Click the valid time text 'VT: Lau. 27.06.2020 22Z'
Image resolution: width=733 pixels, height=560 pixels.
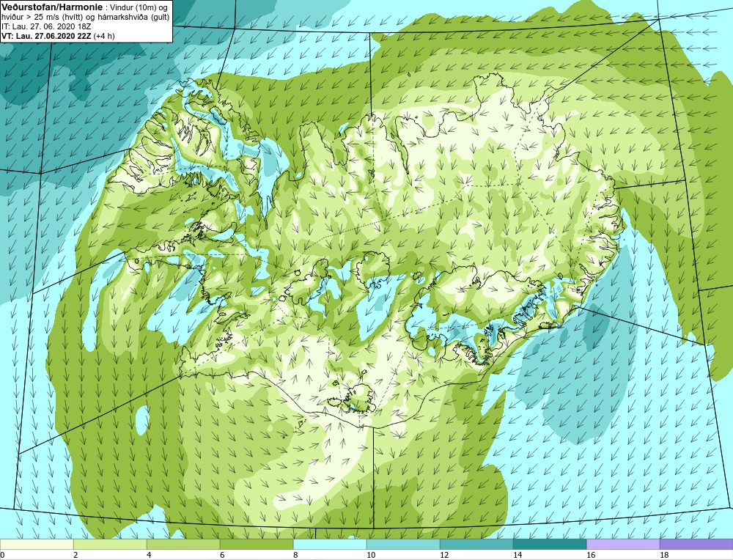point(46,36)
